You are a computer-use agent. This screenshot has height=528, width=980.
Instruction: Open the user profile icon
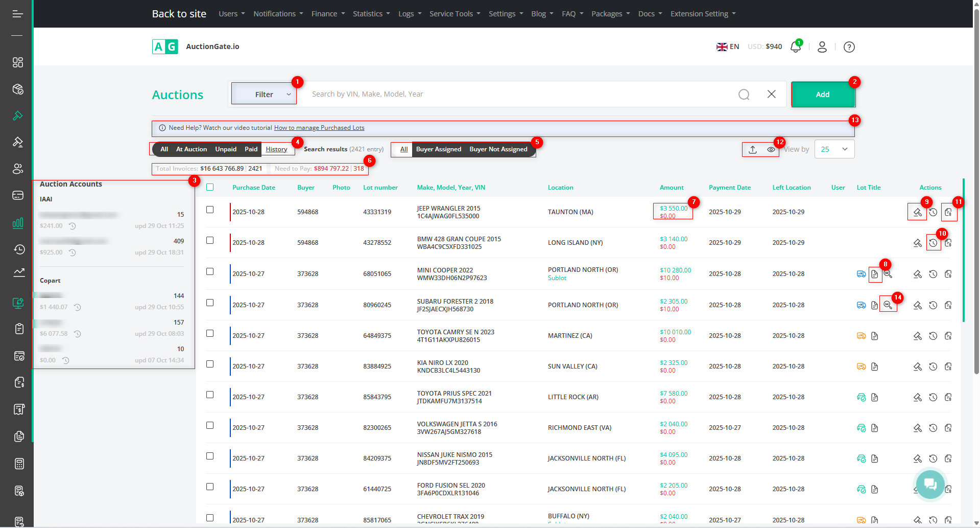pos(822,47)
